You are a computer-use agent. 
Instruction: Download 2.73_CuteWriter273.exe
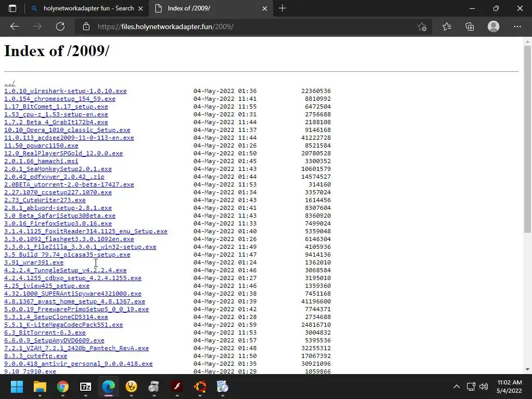click(x=45, y=200)
